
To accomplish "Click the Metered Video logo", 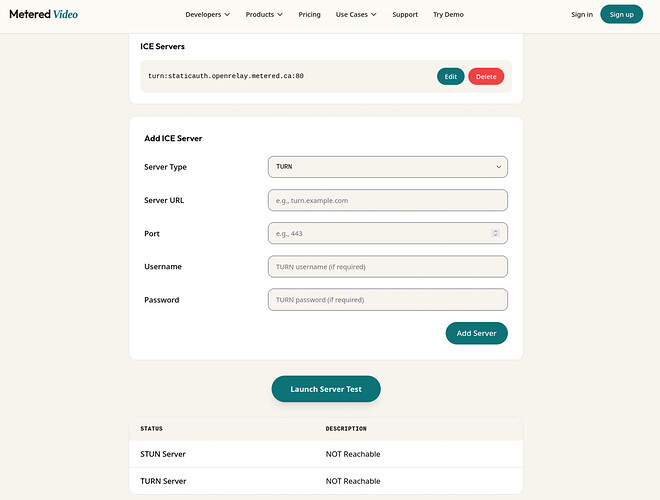I will (x=43, y=14).
